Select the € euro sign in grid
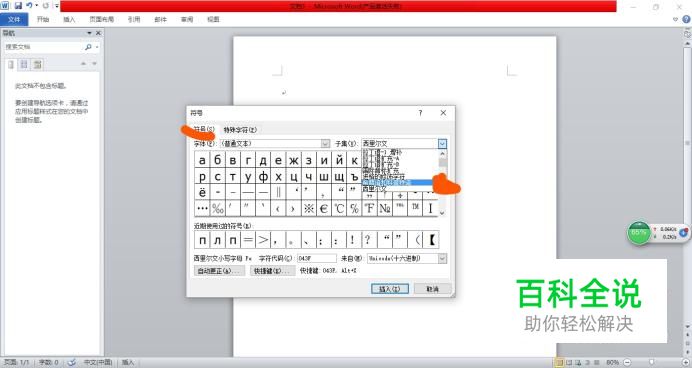Image resolution: width=692 pixels, height=368 pixels. point(324,208)
